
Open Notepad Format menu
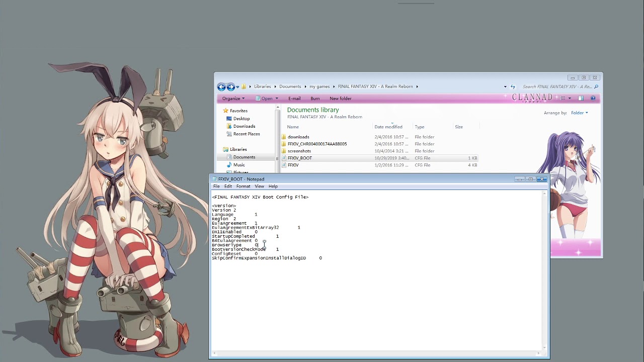[x=243, y=186]
